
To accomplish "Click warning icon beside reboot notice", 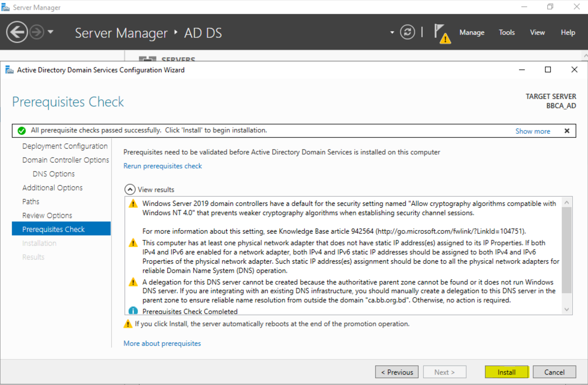I will click(128, 324).
